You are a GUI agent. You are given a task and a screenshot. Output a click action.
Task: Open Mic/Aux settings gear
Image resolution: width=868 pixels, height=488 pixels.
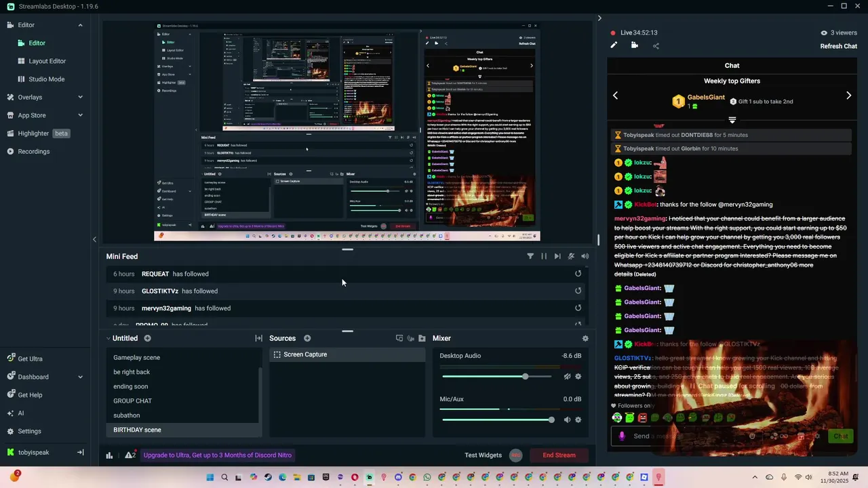(578, 420)
